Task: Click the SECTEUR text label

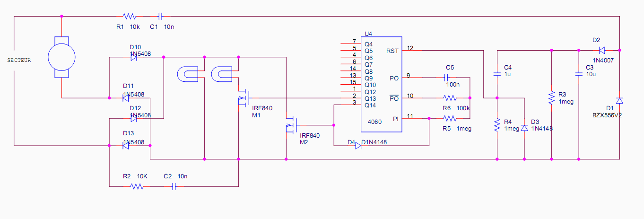Action: (x=19, y=60)
